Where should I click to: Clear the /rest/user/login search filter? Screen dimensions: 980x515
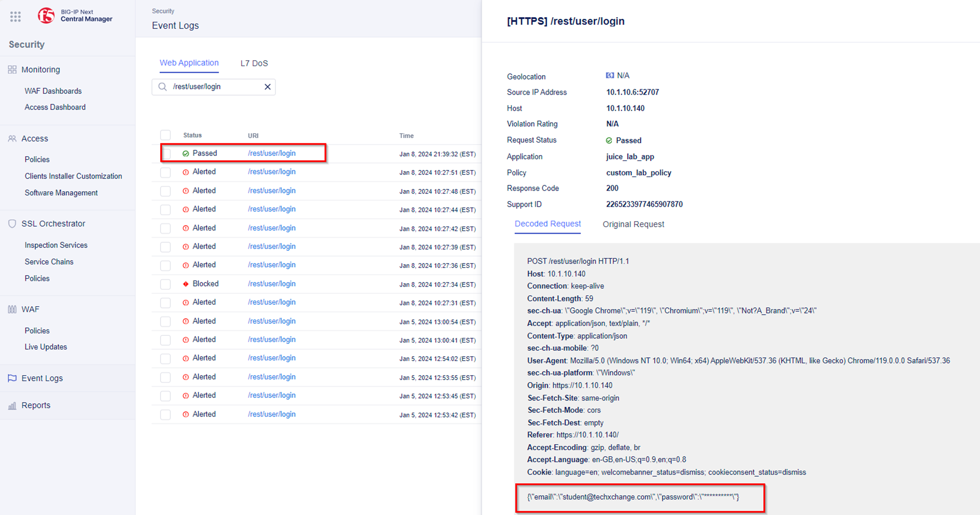[x=267, y=87]
